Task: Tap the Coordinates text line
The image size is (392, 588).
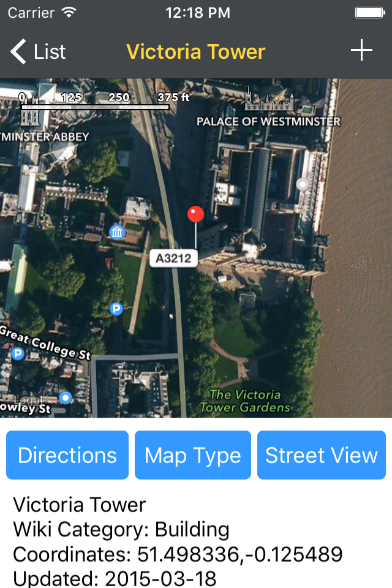Action: [x=178, y=554]
